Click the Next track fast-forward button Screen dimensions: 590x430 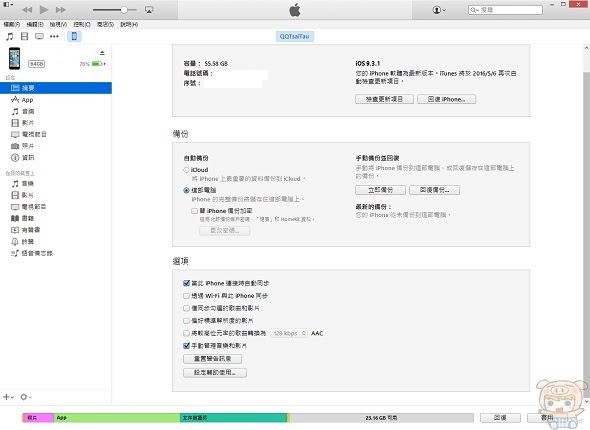[61, 10]
